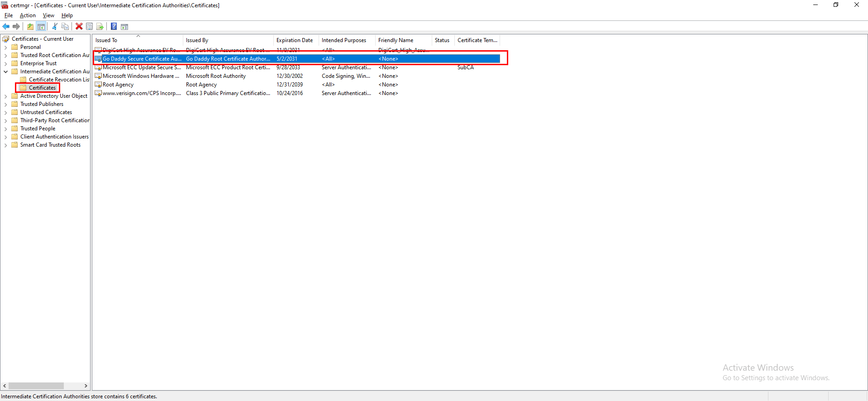Sort by Issued To column header

click(138, 40)
